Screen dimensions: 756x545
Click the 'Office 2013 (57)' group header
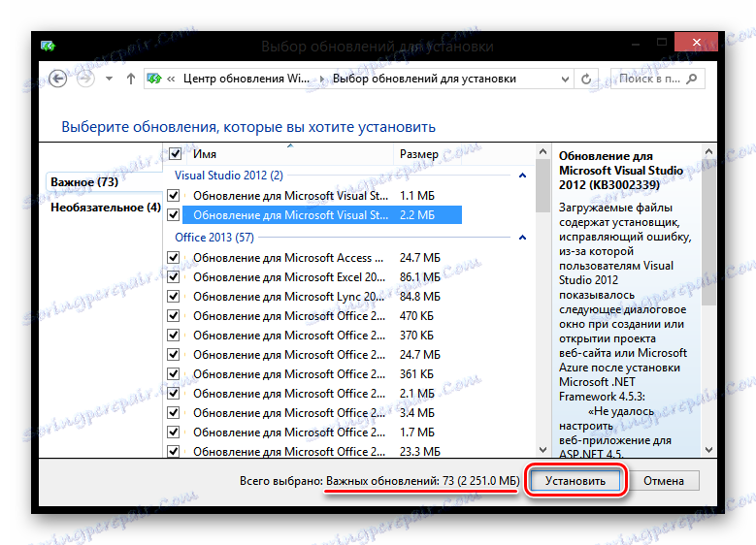pyautogui.click(x=214, y=238)
